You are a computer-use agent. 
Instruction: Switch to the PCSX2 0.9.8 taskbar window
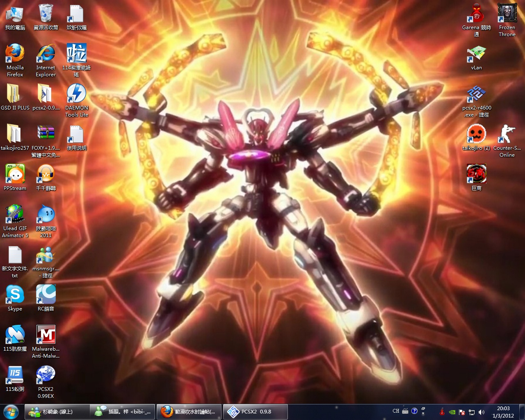click(x=256, y=412)
